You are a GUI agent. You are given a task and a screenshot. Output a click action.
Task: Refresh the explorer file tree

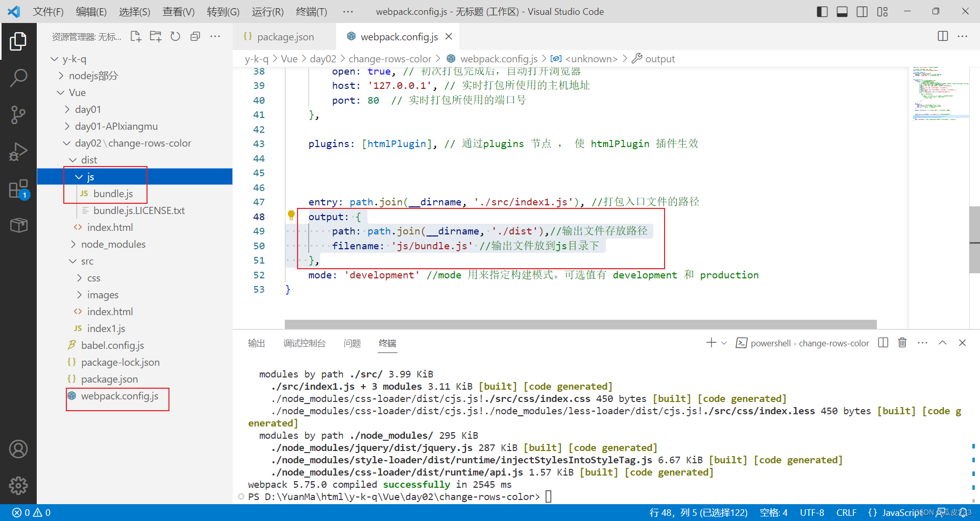click(x=175, y=36)
